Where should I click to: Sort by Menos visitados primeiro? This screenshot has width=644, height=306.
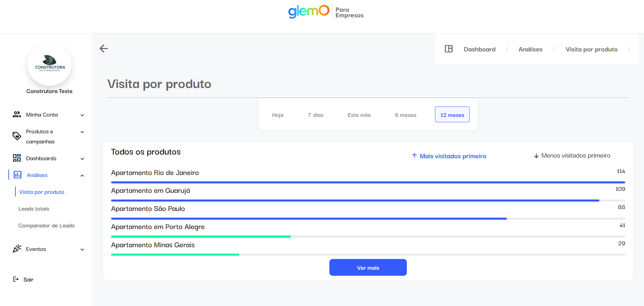(x=572, y=156)
